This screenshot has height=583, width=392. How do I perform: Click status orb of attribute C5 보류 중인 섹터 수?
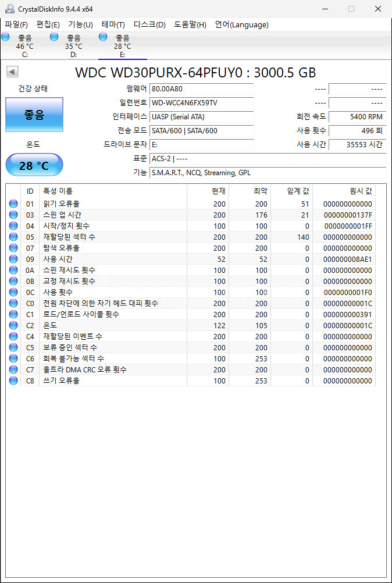click(13, 347)
